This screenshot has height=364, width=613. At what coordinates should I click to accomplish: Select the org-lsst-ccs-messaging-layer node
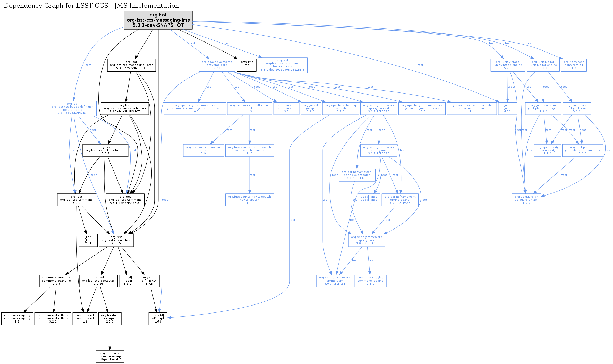click(x=131, y=65)
